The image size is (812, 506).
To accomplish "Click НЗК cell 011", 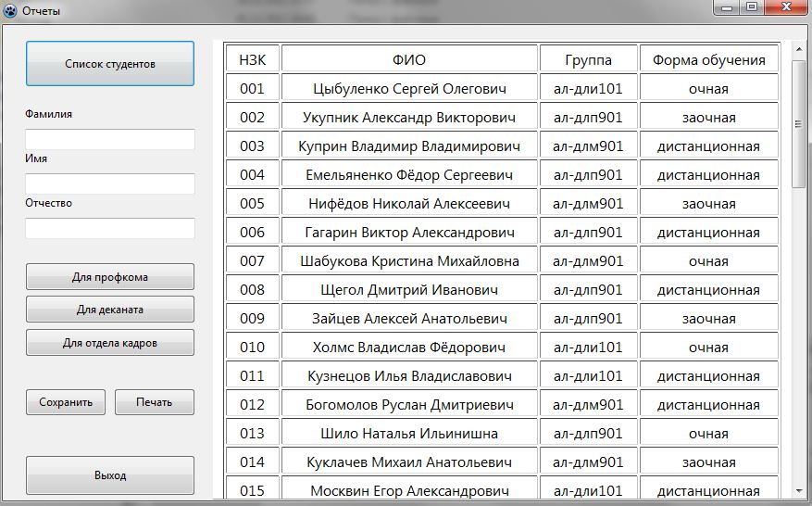I will click(x=252, y=376).
